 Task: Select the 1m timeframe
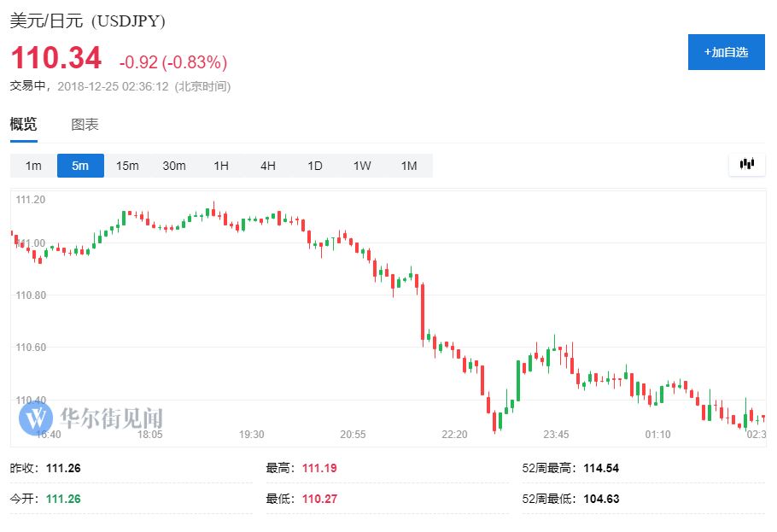(x=33, y=166)
